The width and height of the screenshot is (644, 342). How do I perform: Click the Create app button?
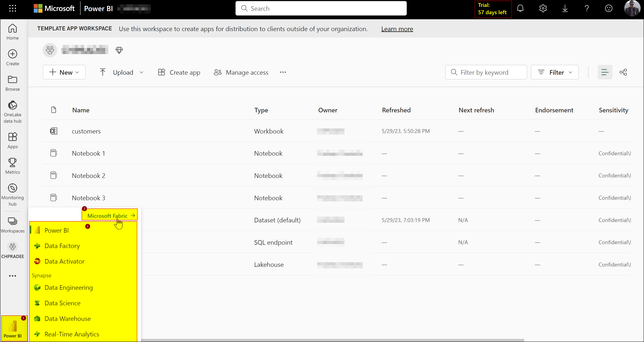point(179,72)
